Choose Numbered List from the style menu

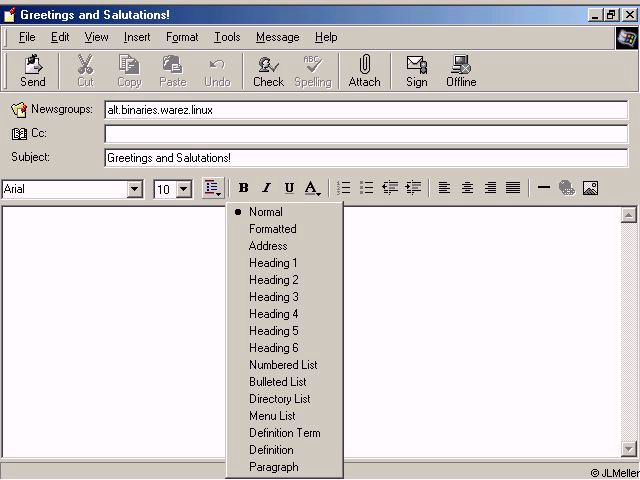(x=284, y=365)
